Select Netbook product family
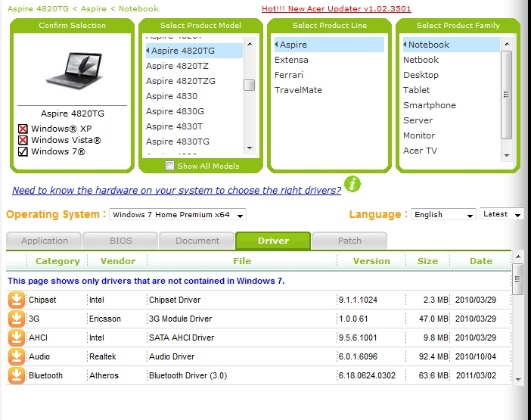The image size is (531, 420). (421, 60)
